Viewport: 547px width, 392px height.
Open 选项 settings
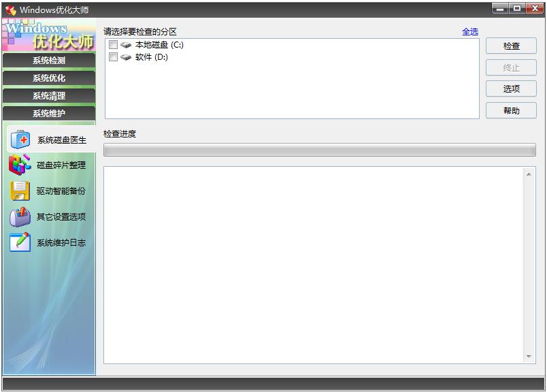pyautogui.click(x=511, y=88)
